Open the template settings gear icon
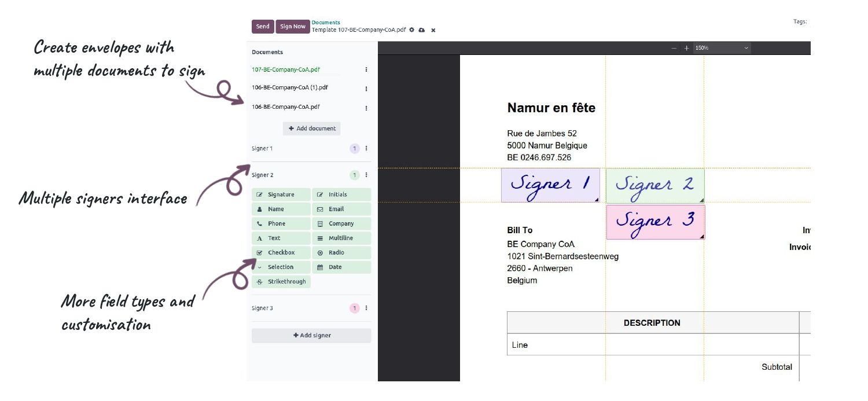This screenshot has height=401, width=868. point(412,30)
